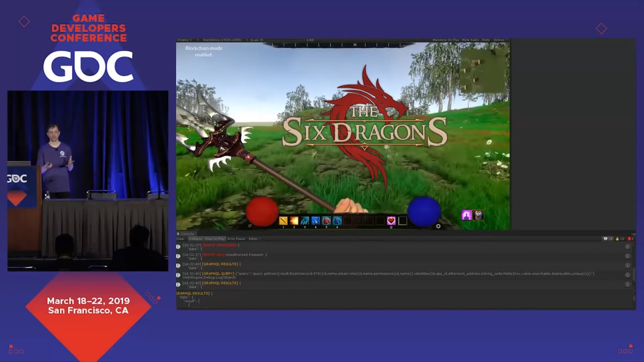
Task: Select the GRAPHQL QUERY getUser log entry
Action: pyautogui.click(x=404, y=275)
